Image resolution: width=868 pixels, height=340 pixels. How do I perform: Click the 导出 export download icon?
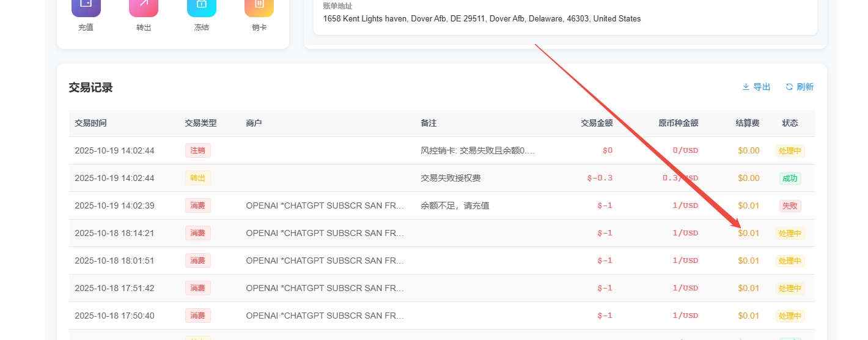pyautogui.click(x=746, y=87)
